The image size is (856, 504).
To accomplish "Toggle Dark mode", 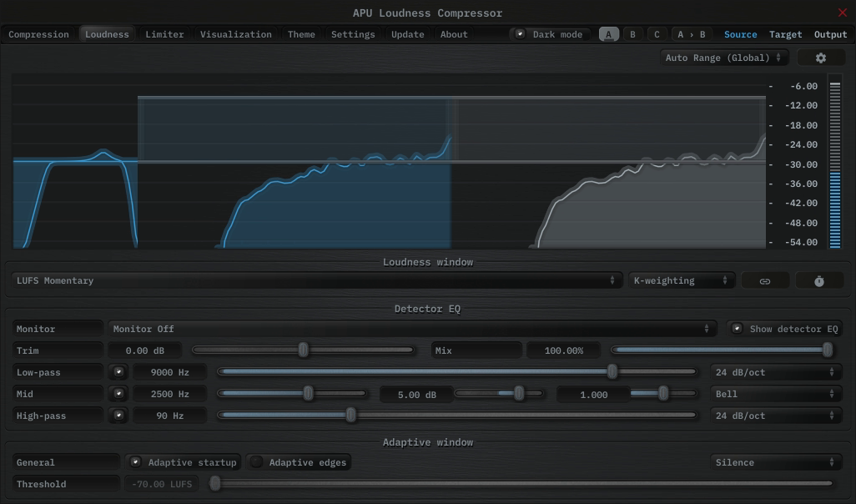I will [521, 33].
